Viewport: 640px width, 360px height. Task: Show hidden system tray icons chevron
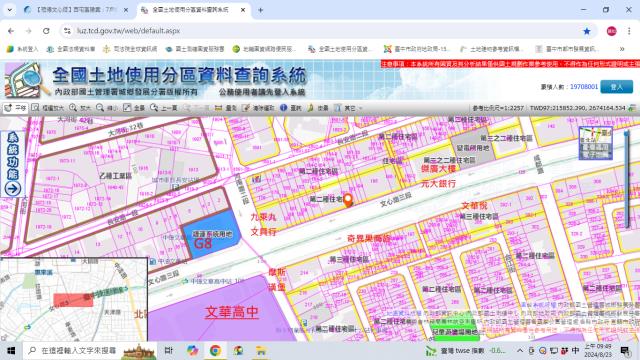tap(520, 351)
